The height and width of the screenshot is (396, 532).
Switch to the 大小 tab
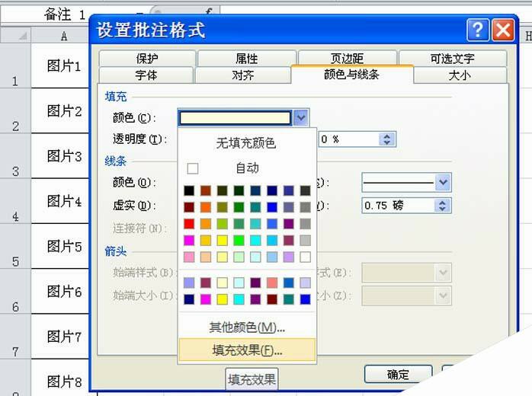[x=460, y=75]
